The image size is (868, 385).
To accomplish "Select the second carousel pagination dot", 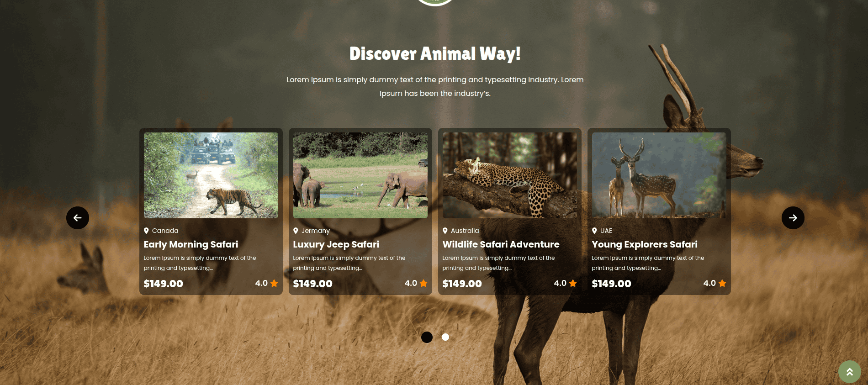I will pos(445,337).
